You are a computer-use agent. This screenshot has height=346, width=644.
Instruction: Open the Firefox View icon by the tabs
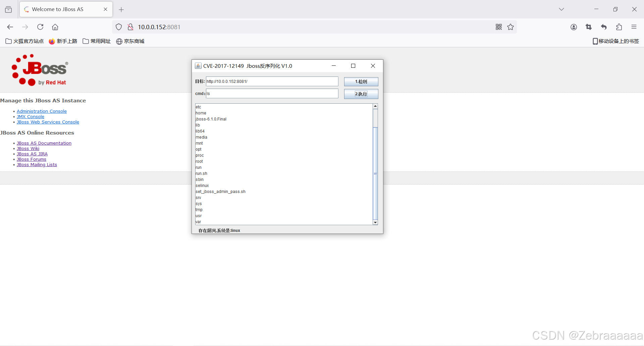(x=8, y=9)
